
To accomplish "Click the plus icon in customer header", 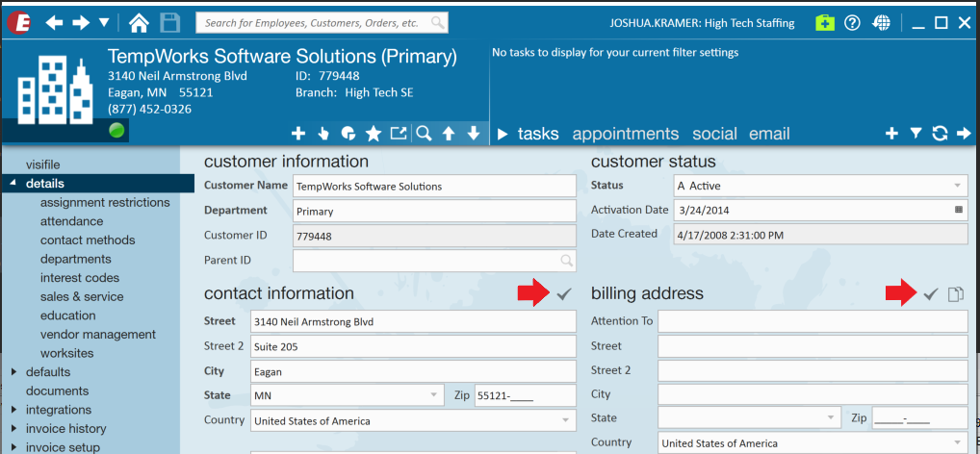I will (x=298, y=133).
